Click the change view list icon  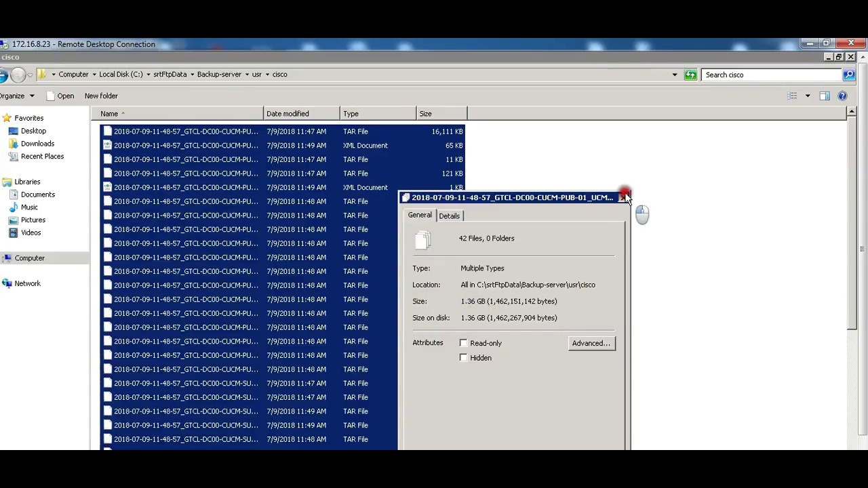[792, 96]
